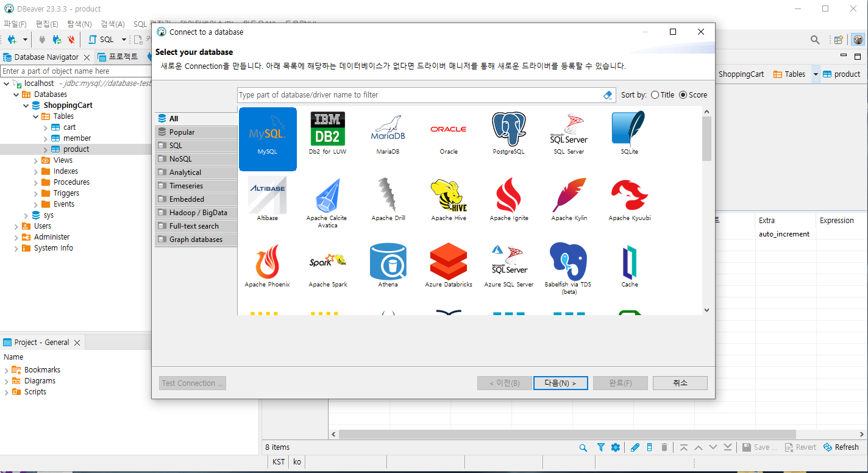Click the driver list vertical scrollbar
The height and width of the screenshot is (473, 868).
706,139
